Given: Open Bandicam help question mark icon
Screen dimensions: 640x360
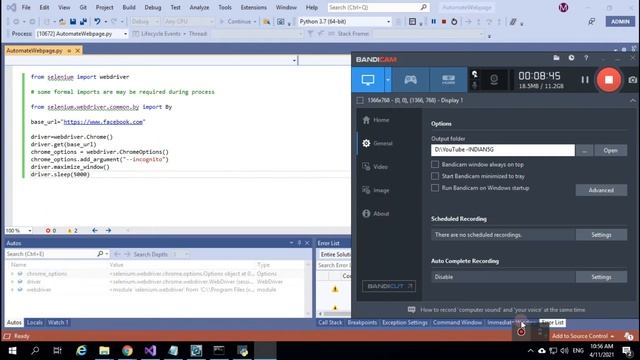Looking at the screenshot, I should pos(586,58).
